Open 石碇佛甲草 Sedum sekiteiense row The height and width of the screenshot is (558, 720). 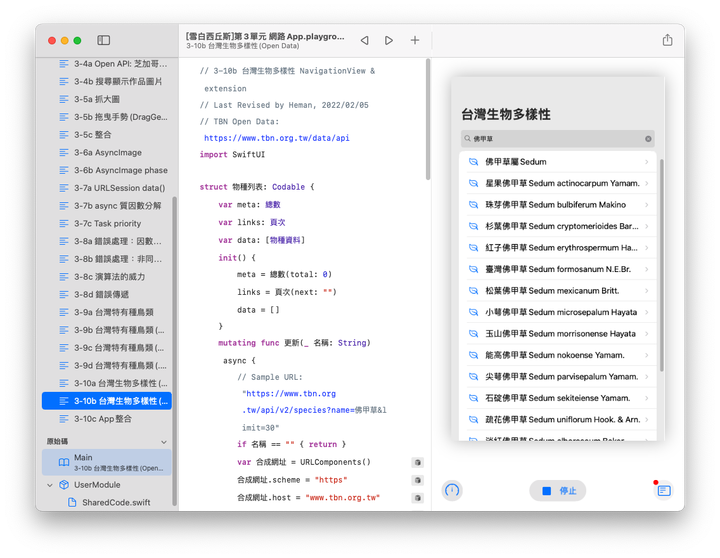pos(558,398)
